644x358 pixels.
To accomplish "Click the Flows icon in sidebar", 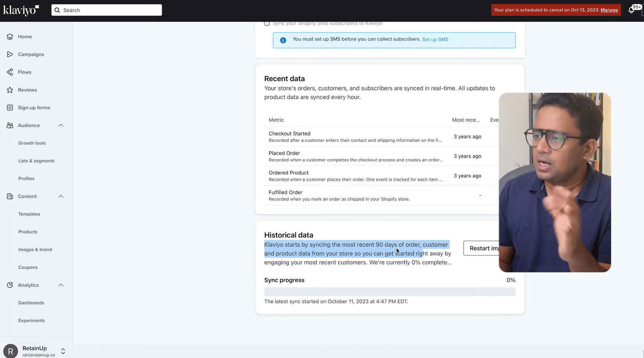I will 10,72.
